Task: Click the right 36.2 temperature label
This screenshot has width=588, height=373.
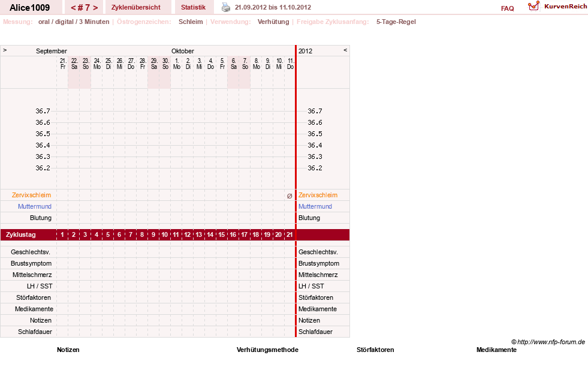Action: (x=315, y=168)
